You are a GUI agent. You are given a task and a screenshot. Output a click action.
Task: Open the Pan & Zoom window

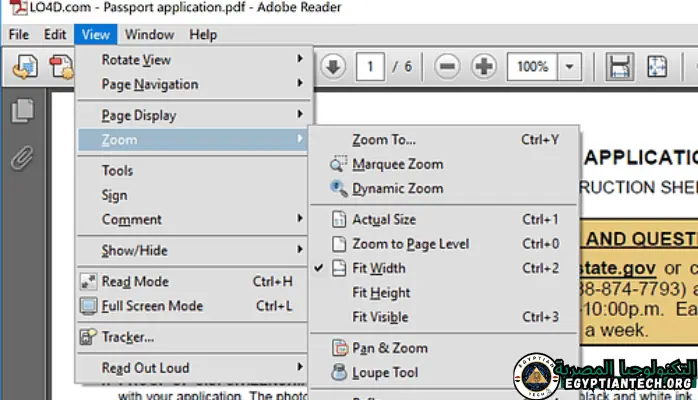coord(444,348)
